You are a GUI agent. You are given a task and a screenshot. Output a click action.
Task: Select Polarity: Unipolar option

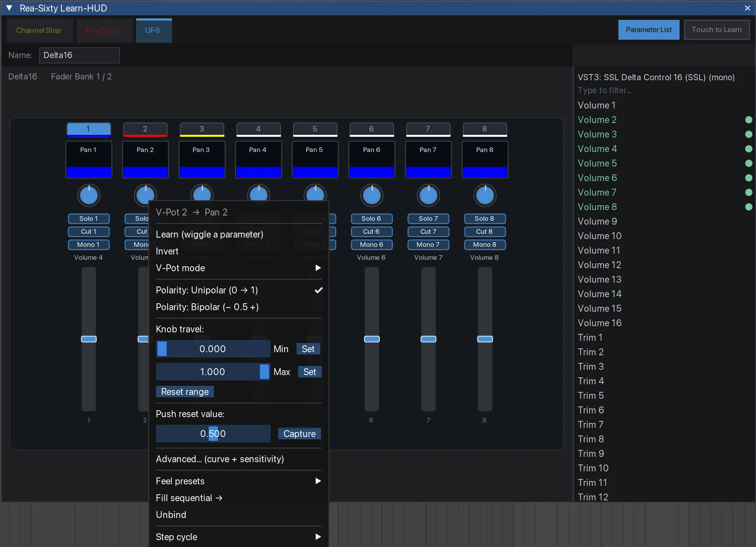pos(238,290)
